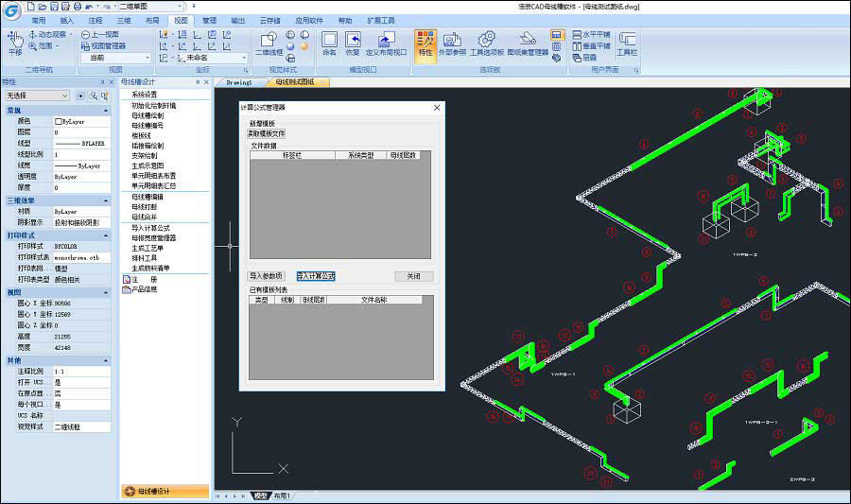The height and width of the screenshot is (504, 851).
Task: Click the New file icon in quick access toolbar
Action: pos(31,7)
